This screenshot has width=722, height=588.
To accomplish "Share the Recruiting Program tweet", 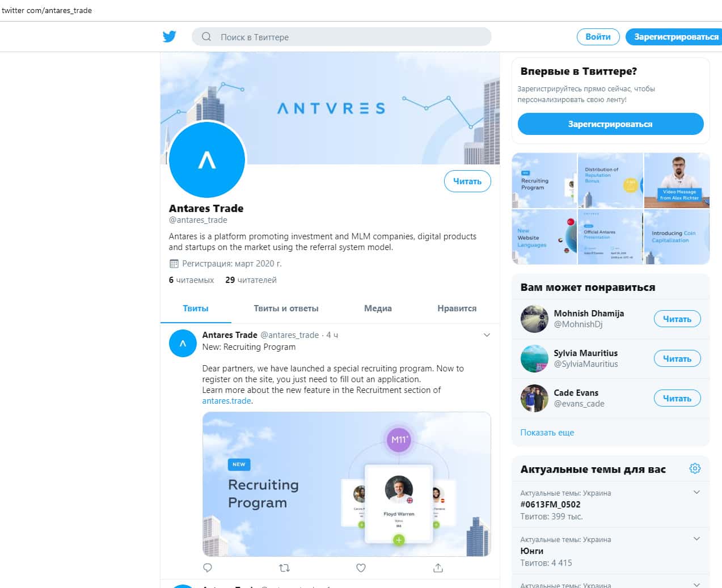I will point(438,568).
